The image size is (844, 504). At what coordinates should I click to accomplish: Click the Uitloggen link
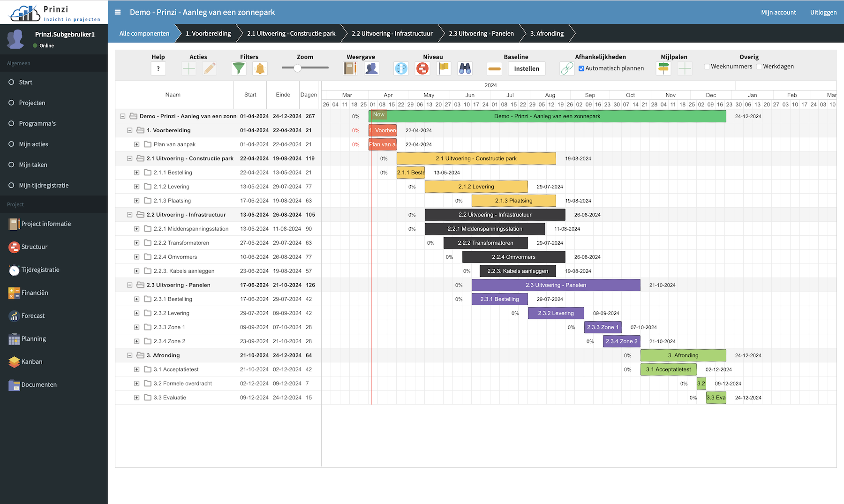tap(823, 12)
